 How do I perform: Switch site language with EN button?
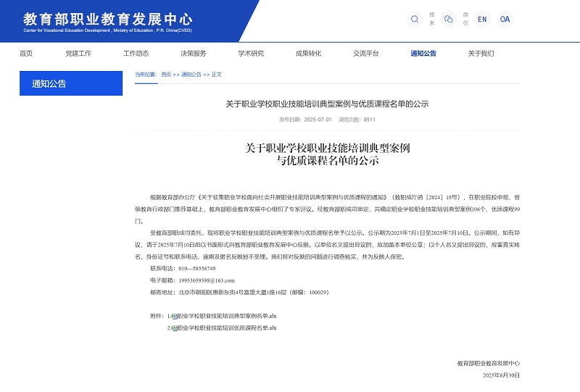(x=482, y=20)
